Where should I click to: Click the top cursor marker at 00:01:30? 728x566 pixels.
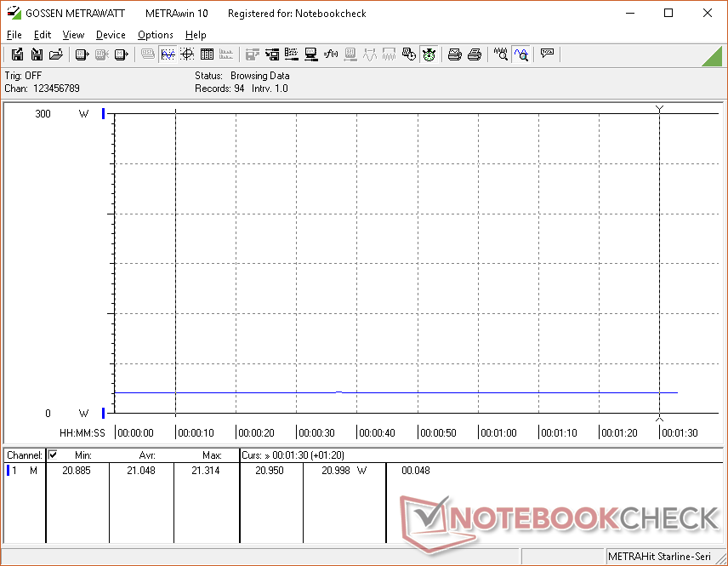[x=659, y=109]
